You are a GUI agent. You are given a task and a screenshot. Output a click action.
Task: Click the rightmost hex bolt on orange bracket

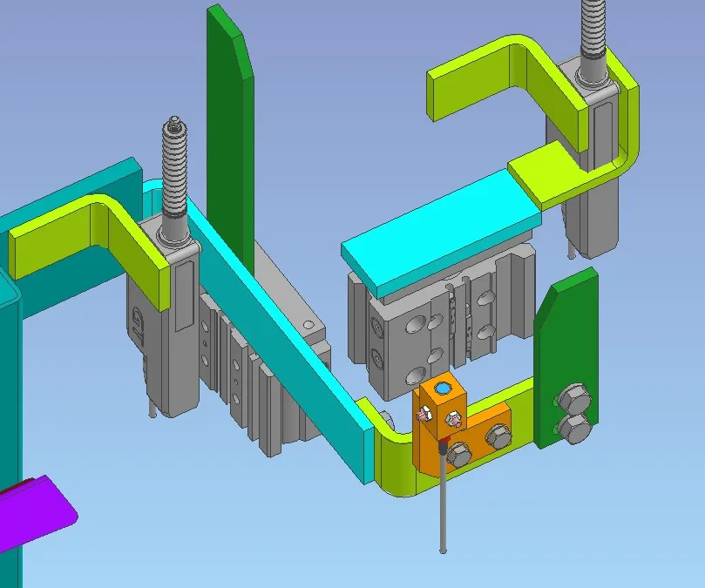[x=499, y=438]
